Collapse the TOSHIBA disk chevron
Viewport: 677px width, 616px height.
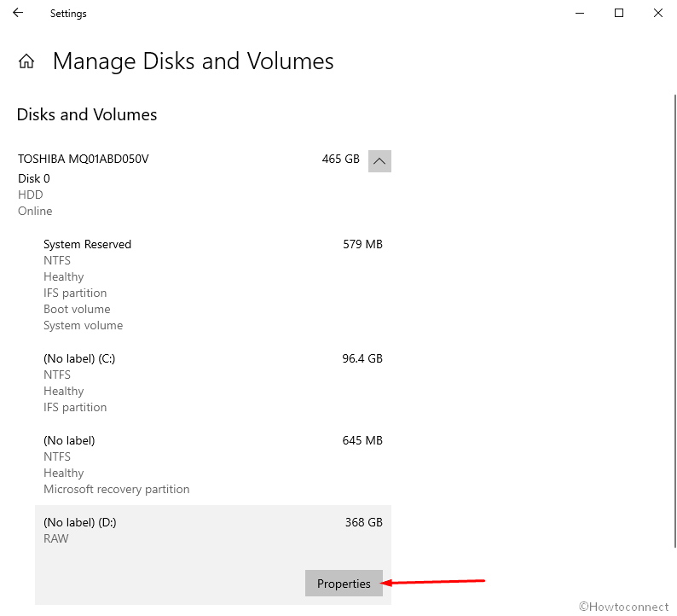[379, 161]
